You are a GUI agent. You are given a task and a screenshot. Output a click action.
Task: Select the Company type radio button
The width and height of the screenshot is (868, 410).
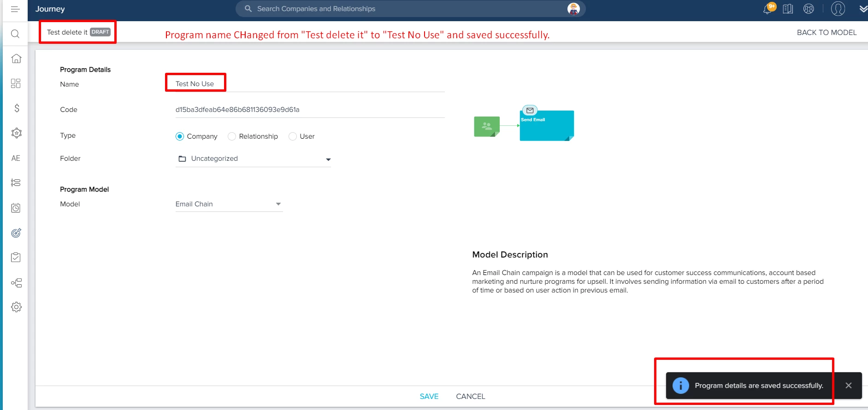click(180, 136)
